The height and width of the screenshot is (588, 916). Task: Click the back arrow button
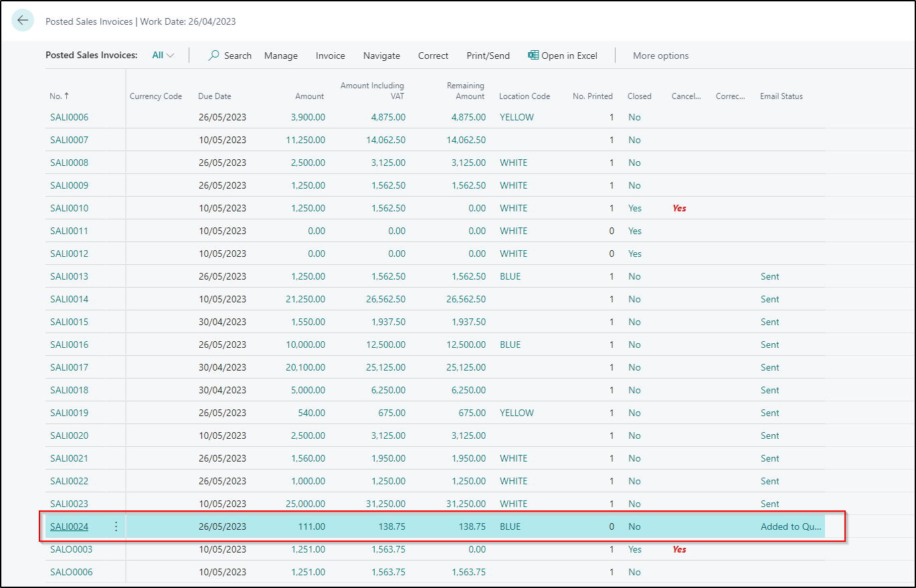tap(23, 21)
